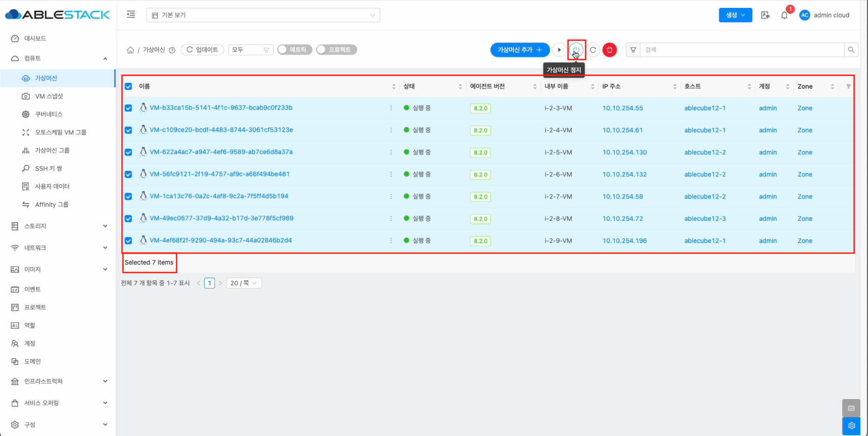The width and height of the screenshot is (868, 436).
Task: Deselect the checkbox for i-2-3-VM row
Action: [x=128, y=108]
